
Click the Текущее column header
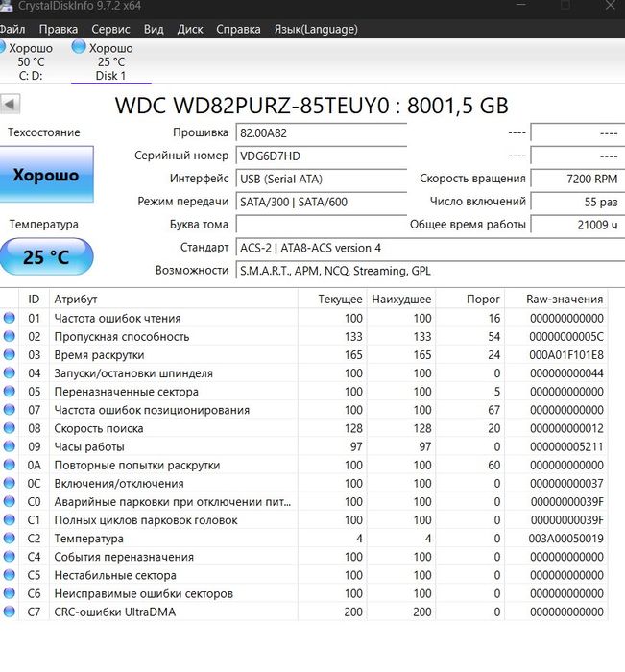(x=332, y=300)
